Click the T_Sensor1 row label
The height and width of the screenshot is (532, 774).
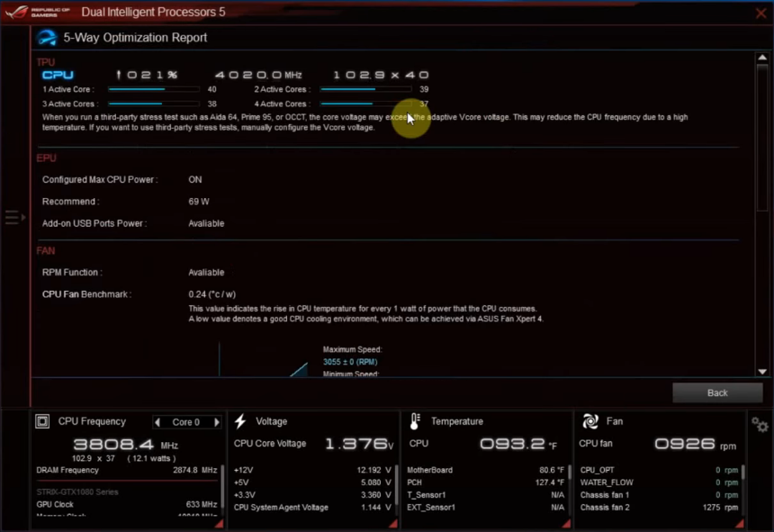coord(426,494)
